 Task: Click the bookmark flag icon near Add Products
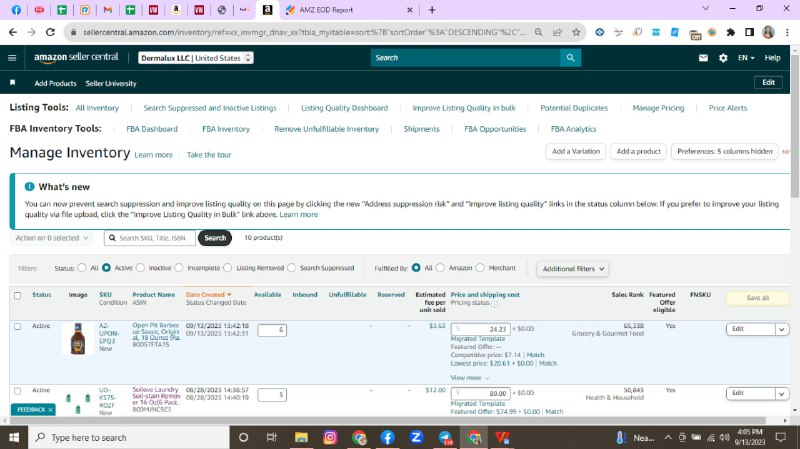click(13, 83)
